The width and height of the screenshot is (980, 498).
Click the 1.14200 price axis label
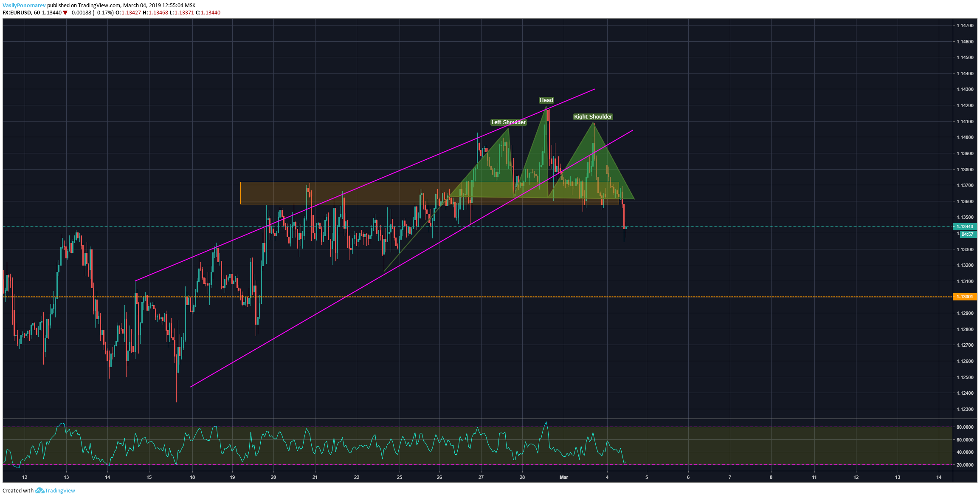tap(965, 105)
